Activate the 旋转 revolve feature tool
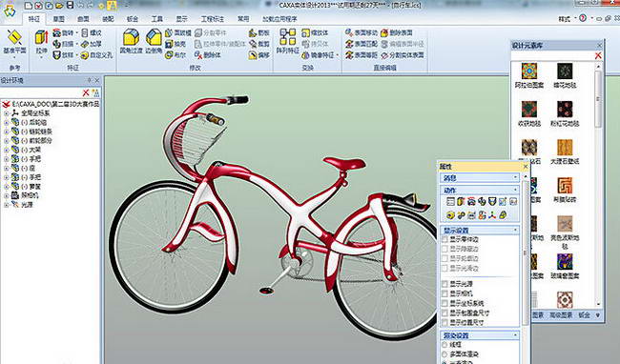 tap(64, 32)
